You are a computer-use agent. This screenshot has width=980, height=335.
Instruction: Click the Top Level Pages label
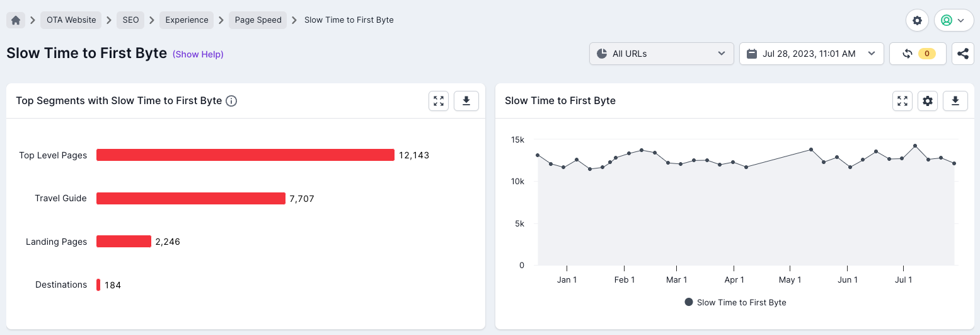tap(53, 155)
